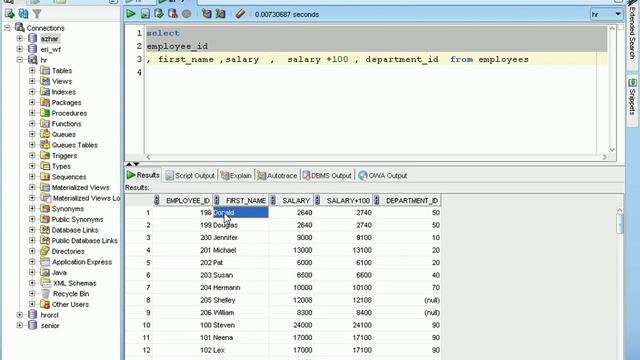
Task: Click the Java node icon
Action: click(45, 272)
